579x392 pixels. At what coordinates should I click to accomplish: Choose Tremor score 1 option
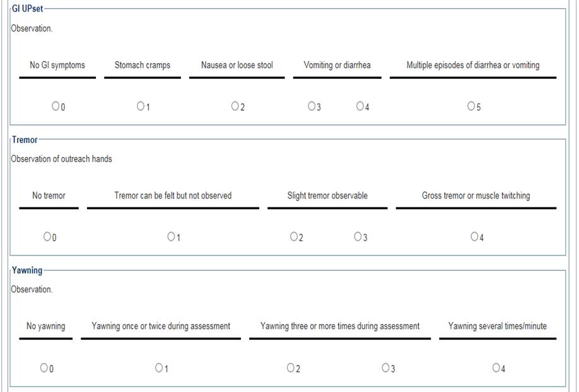171,237
